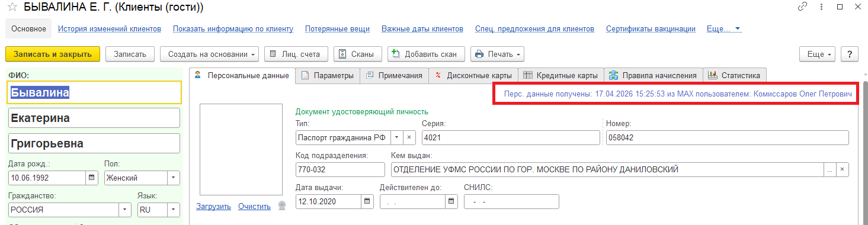Click the Загрузить photo link

pos(213,207)
